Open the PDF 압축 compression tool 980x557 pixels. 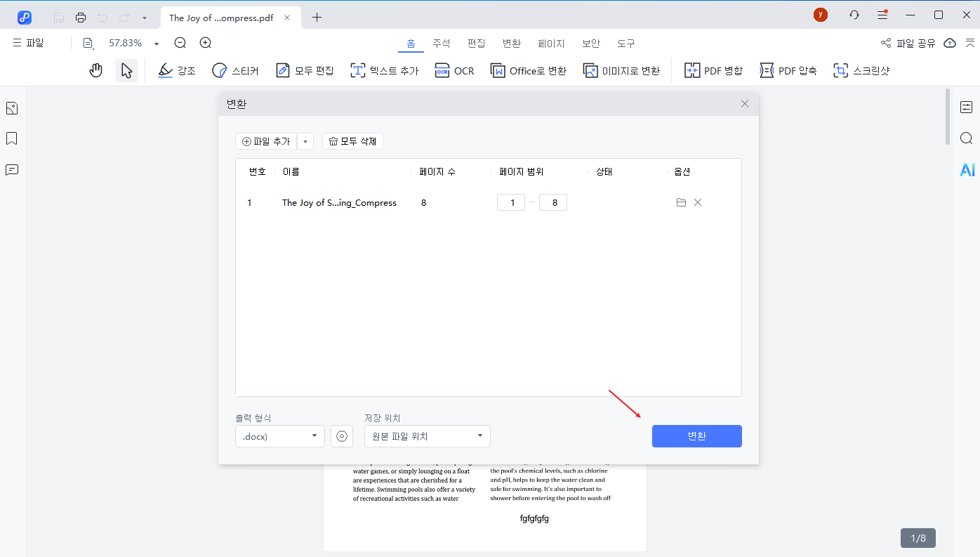788,70
